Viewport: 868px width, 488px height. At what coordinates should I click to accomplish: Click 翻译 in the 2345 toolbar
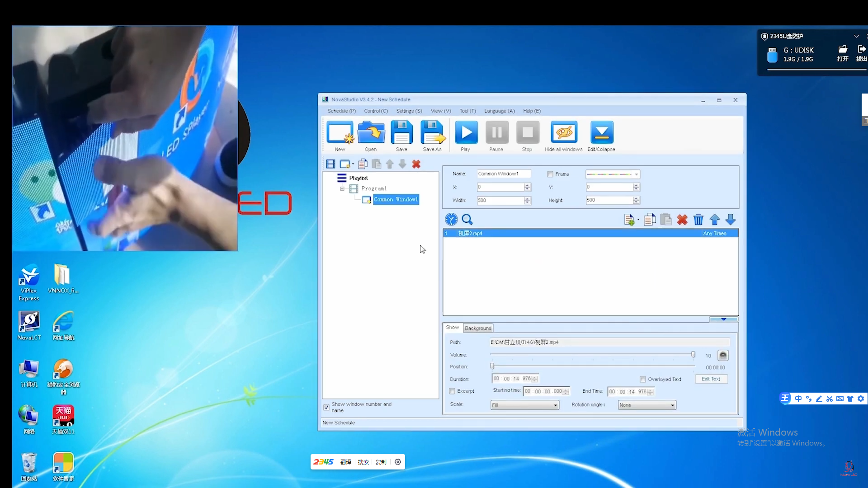coord(346,462)
